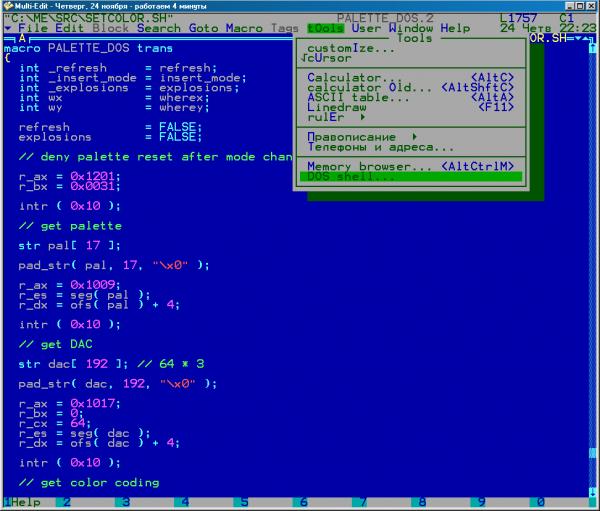
Task: Open the system menu arrow beside File
Action: point(8,28)
